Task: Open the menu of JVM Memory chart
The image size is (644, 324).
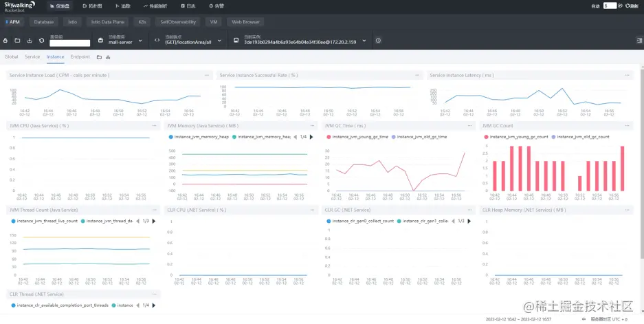Action: point(312,126)
